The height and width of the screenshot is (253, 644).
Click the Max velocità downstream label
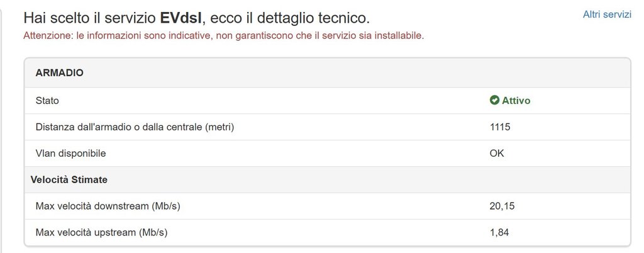108,206
